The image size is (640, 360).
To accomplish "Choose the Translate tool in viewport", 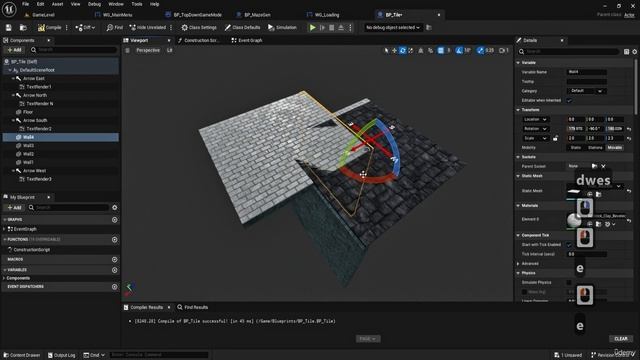I will [x=394, y=50].
